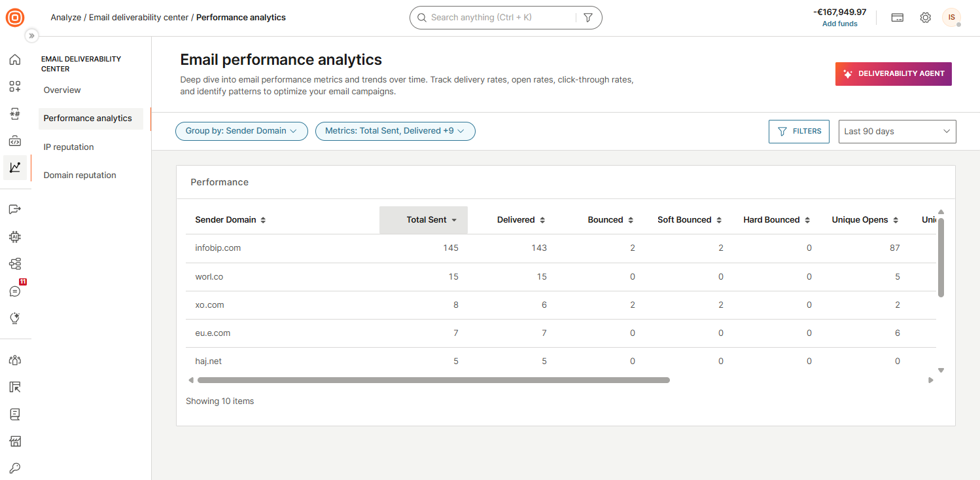Viewport: 980px width, 480px height.
Task: Click the Filters button
Action: tap(799, 131)
